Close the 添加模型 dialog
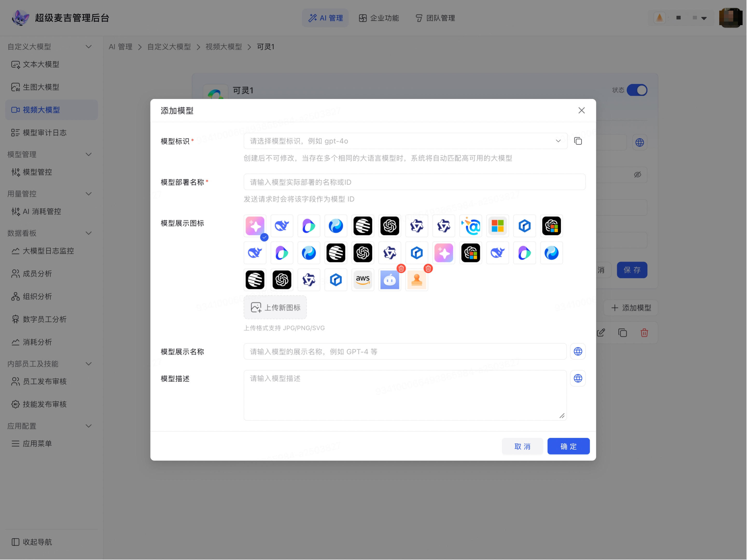This screenshot has width=747, height=560. click(x=582, y=110)
